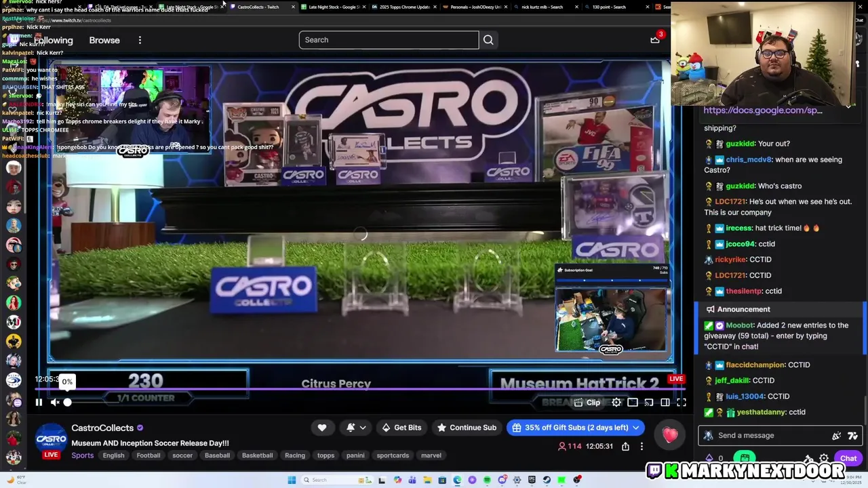
Task: Enter fullscreen mode on the player
Action: click(x=682, y=403)
